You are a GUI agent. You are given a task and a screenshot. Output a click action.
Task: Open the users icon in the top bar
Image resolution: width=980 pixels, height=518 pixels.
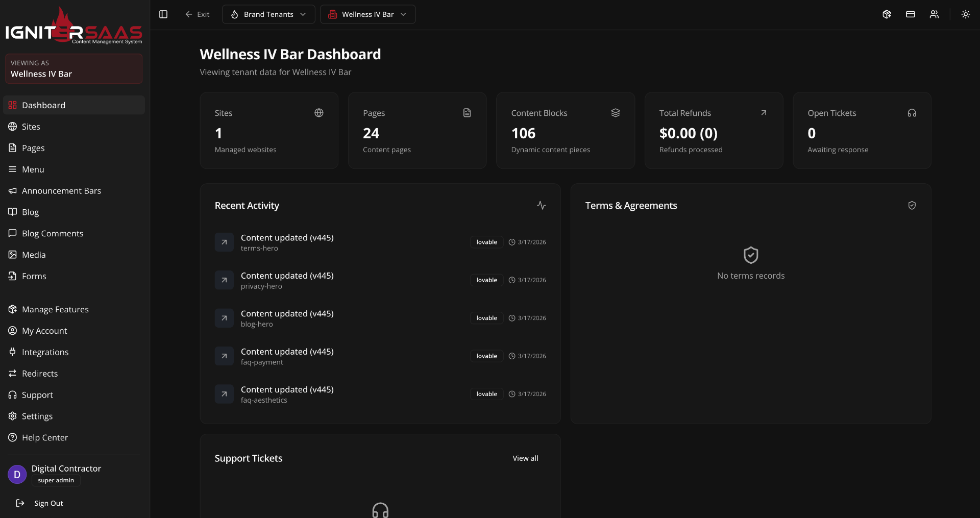(934, 14)
